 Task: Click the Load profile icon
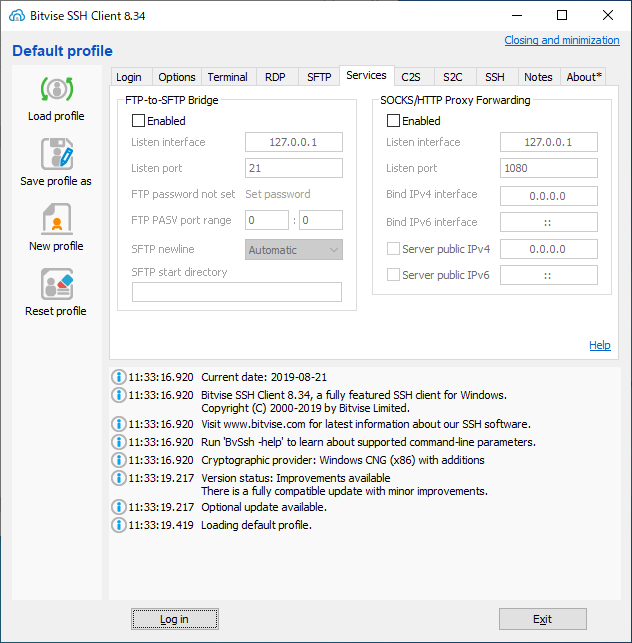coord(57,89)
